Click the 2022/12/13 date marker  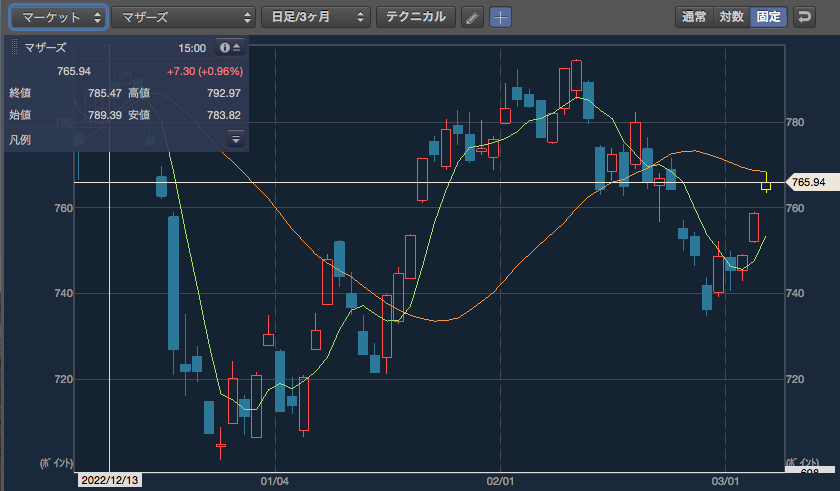110,480
